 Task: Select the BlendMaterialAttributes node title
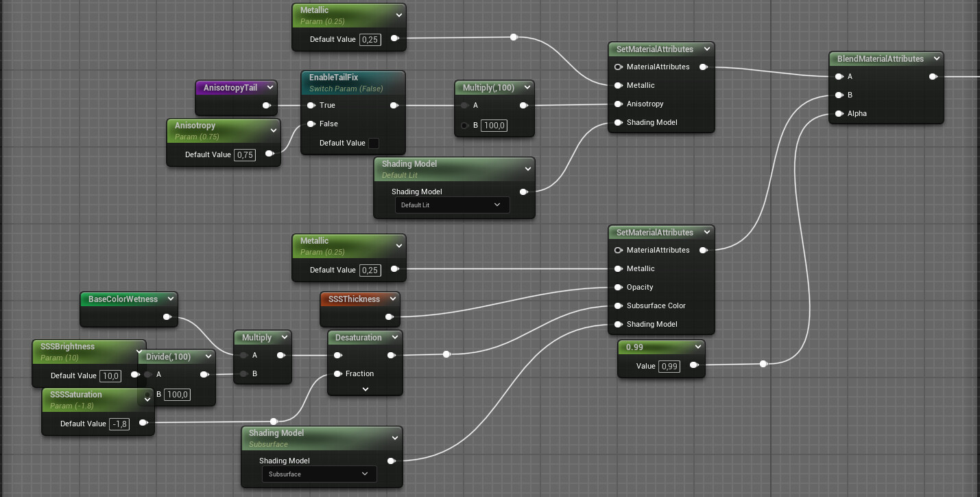[881, 58]
